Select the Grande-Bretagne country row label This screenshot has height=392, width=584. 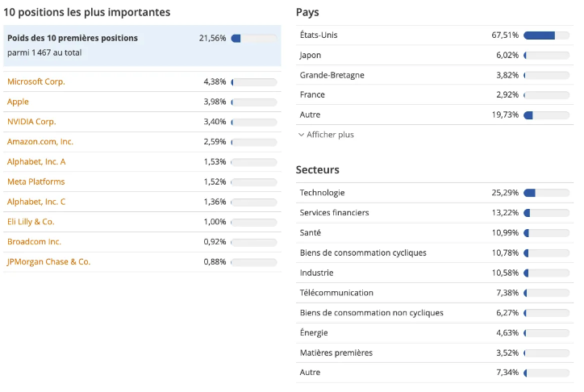pyautogui.click(x=332, y=75)
